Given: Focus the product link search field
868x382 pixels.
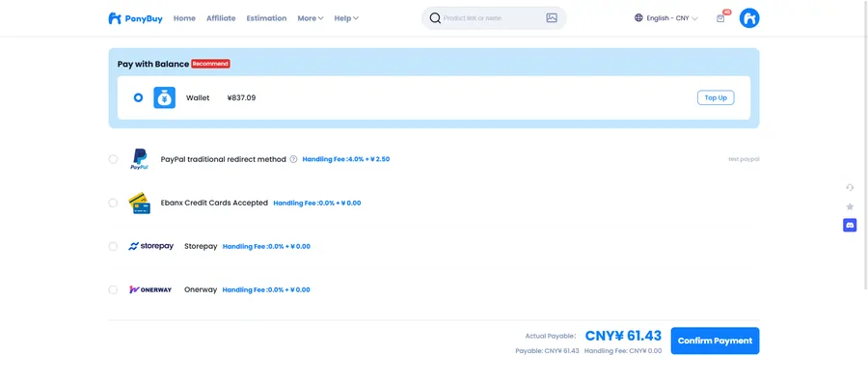Looking at the screenshot, I should point(493,18).
